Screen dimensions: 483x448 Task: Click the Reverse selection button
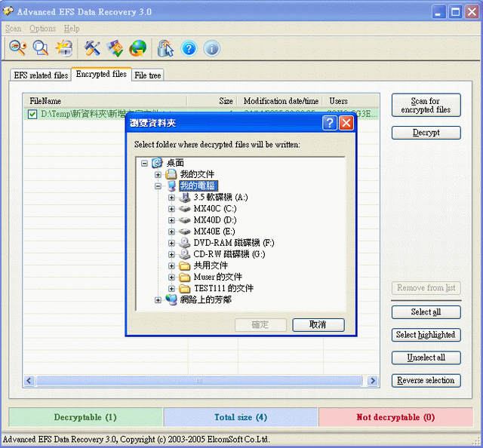(x=426, y=380)
